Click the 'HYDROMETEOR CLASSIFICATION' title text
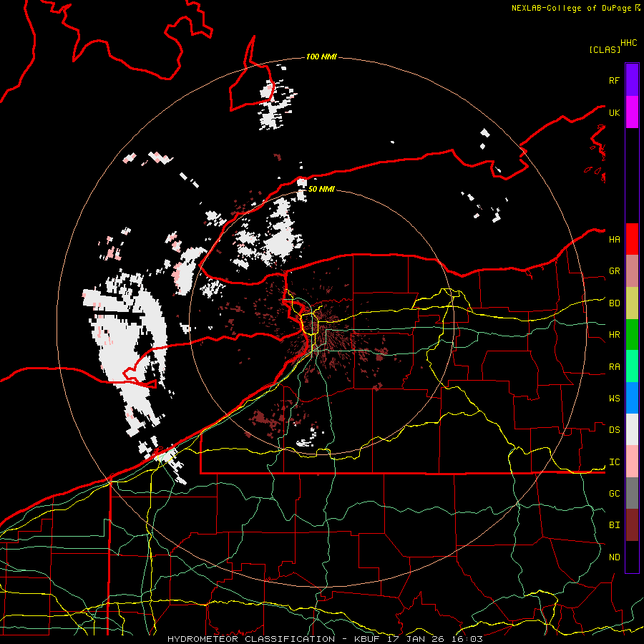This screenshot has height=644, width=644. [x=251, y=639]
